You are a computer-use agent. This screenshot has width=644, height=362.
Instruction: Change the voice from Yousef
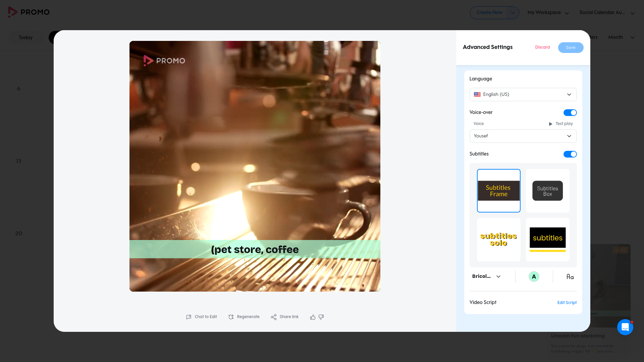(x=523, y=136)
